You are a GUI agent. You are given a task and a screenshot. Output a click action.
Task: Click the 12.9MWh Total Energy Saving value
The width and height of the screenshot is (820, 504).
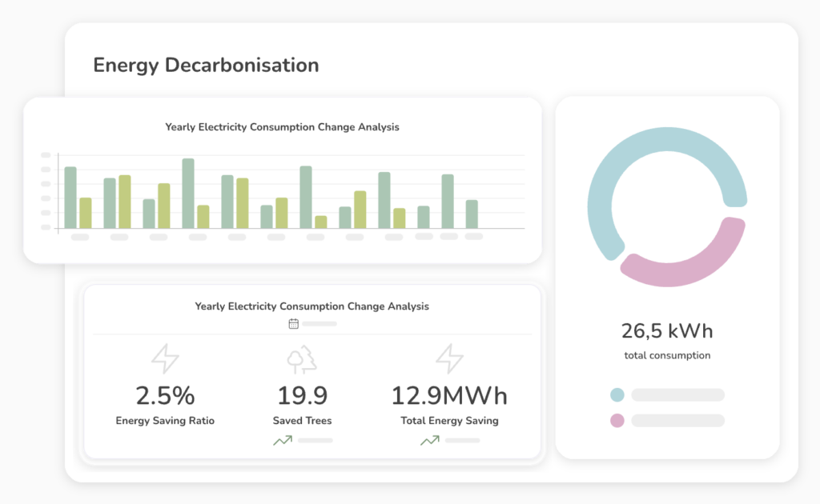point(449,395)
